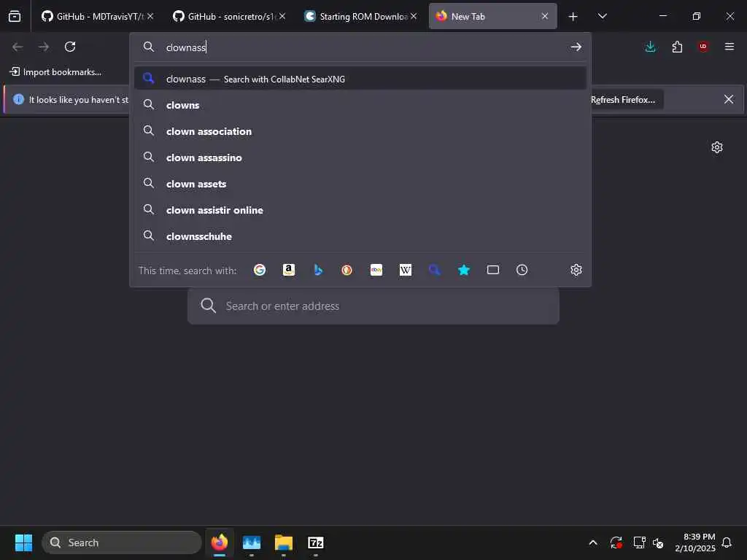The width and height of the screenshot is (747, 560).
Task: Open the 7-Zip taskbar app
Action: (315, 542)
